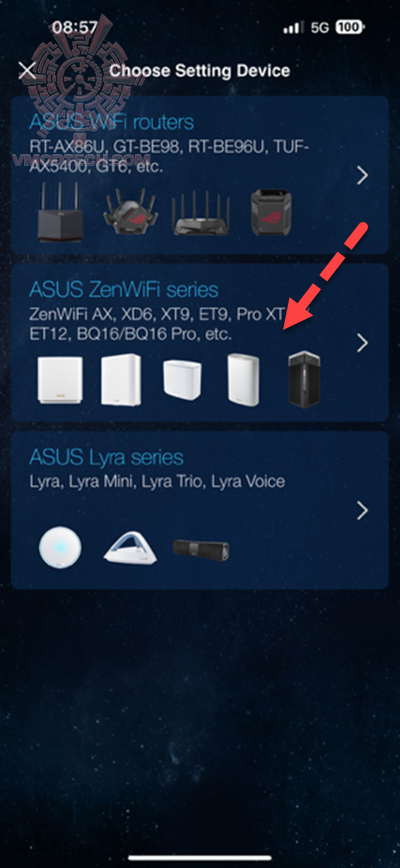400x868 pixels.
Task: Tap the small white ZenWiFi mini node image
Action: point(183,382)
